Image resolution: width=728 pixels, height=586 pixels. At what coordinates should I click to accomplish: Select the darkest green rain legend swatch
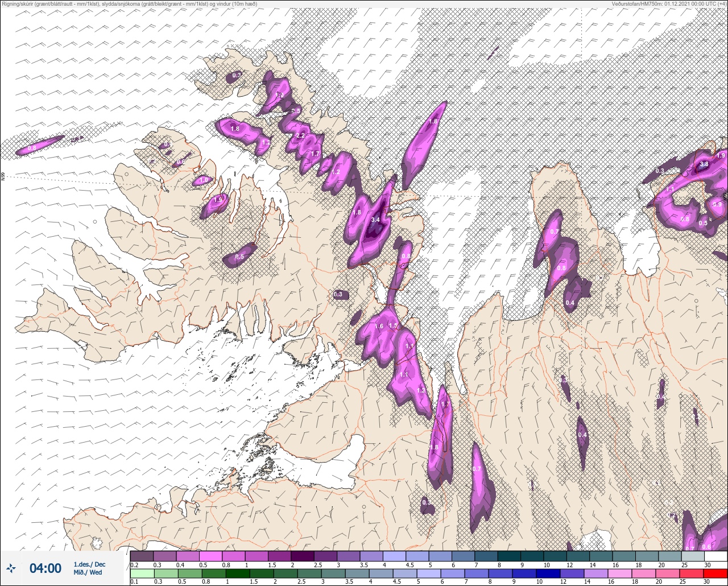(238, 573)
